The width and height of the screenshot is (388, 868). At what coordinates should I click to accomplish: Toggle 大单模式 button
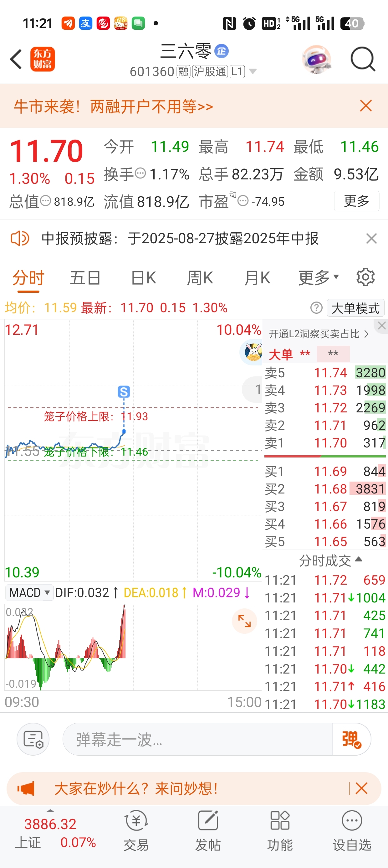356,308
